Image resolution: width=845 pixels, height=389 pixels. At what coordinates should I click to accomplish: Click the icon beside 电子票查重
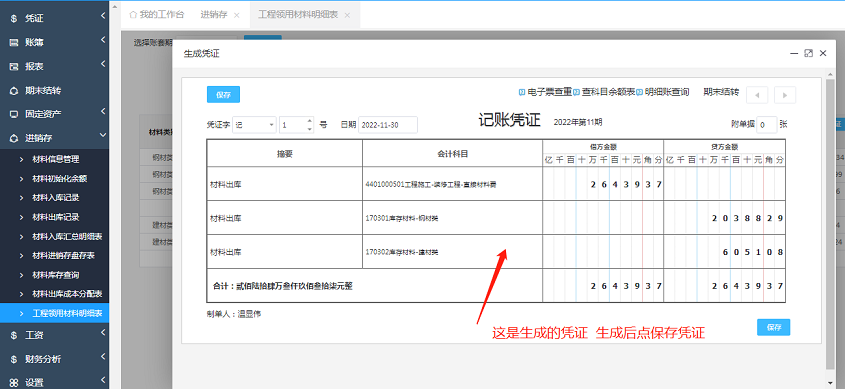522,92
